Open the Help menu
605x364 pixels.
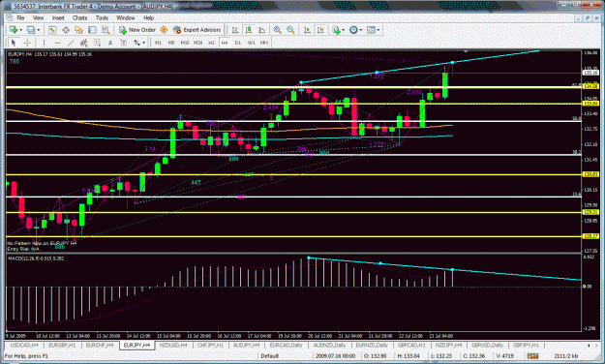(149, 17)
